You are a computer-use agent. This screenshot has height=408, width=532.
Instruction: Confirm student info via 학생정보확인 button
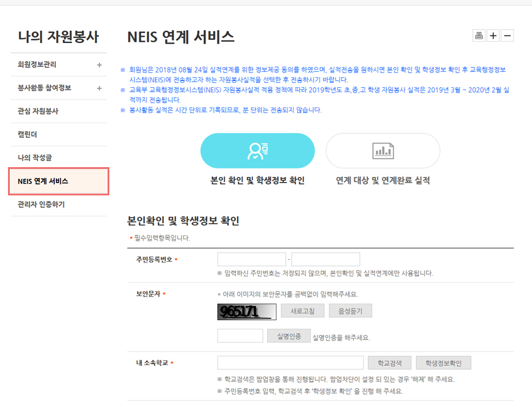pyautogui.click(x=442, y=363)
